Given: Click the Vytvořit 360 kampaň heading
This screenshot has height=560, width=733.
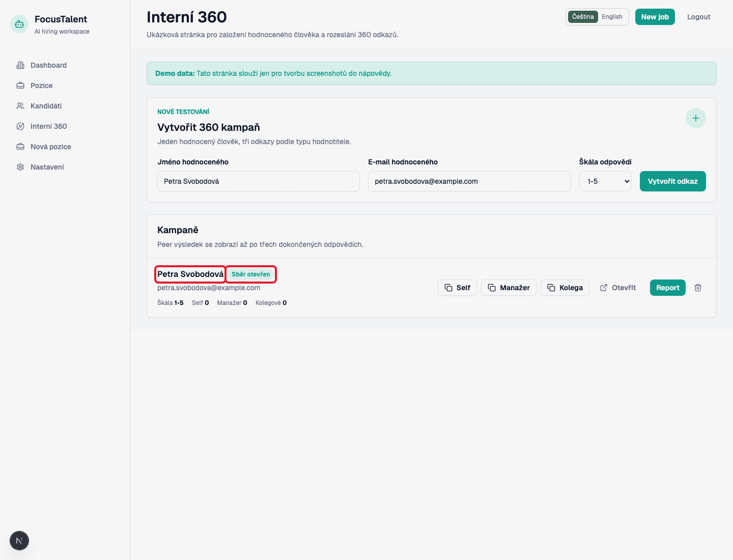Looking at the screenshot, I should pos(209,127).
